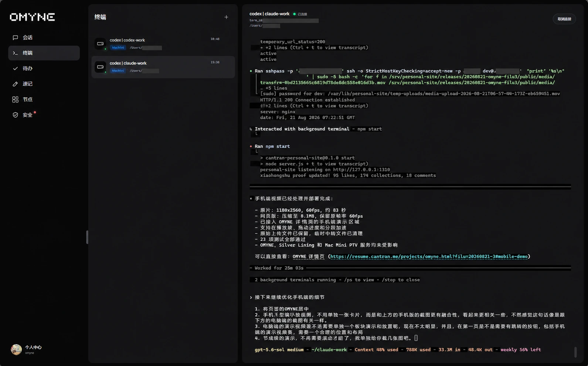Click the '23 项测试全部通过' line

pyautogui.click(x=283, y=239)
